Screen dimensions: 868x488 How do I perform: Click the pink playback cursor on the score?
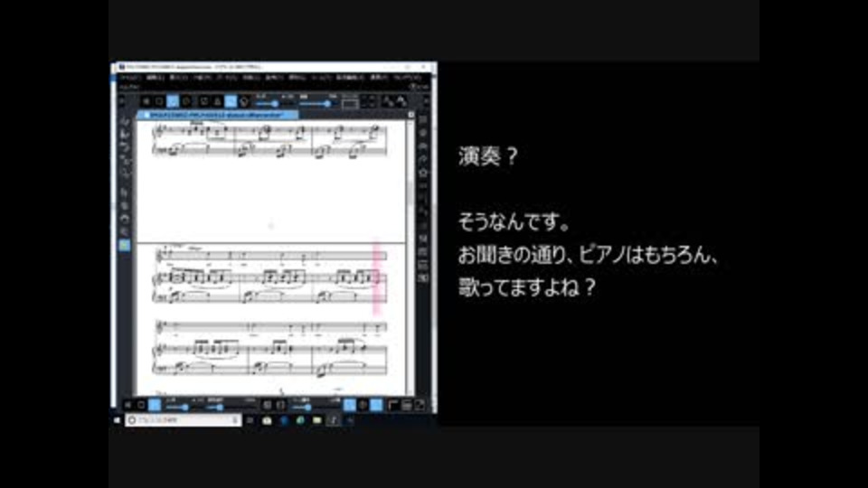[x=378, y=277]
